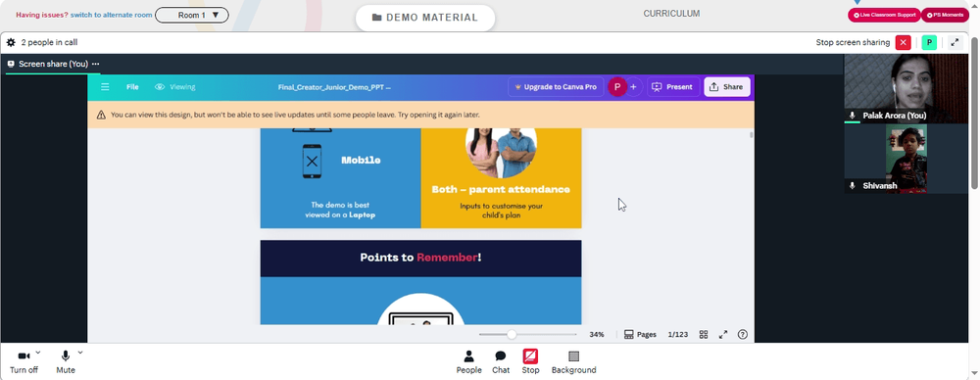Viewport: 980px width, 380px height.
Task: Turn off the camera
Action: [24, 361]
